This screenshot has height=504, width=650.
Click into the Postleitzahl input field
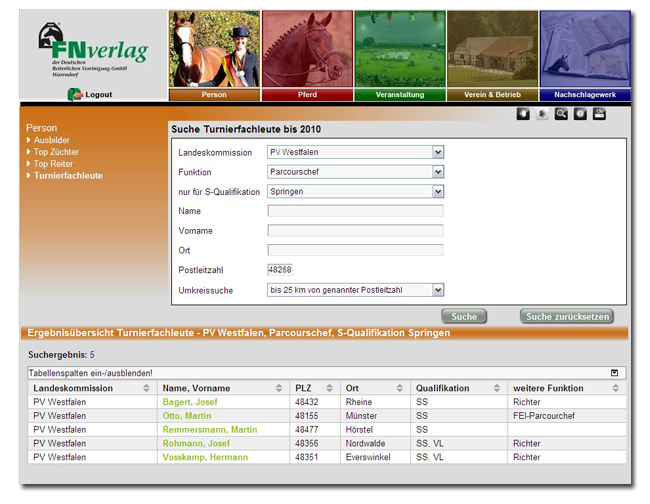[280, 270]
